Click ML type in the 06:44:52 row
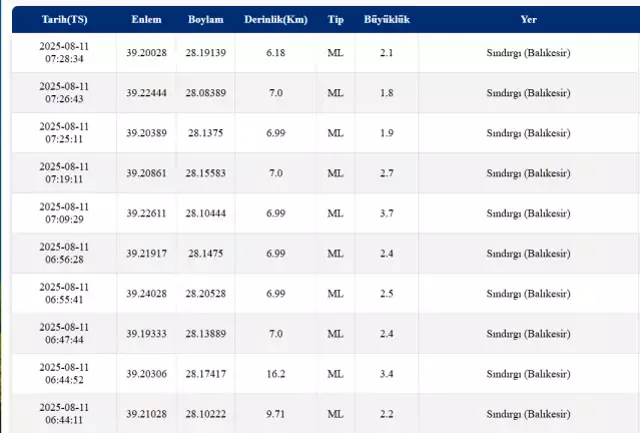The image size is (640, 433). point(336,374)
